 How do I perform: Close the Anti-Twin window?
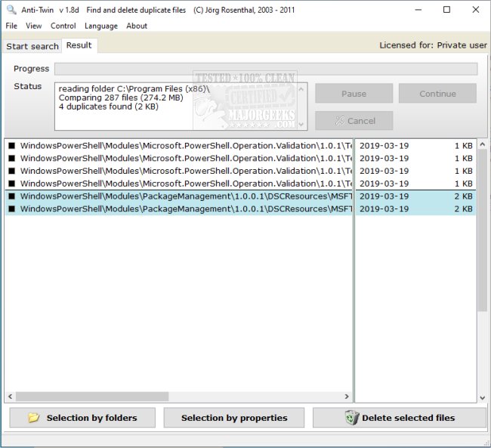[476, 10]
